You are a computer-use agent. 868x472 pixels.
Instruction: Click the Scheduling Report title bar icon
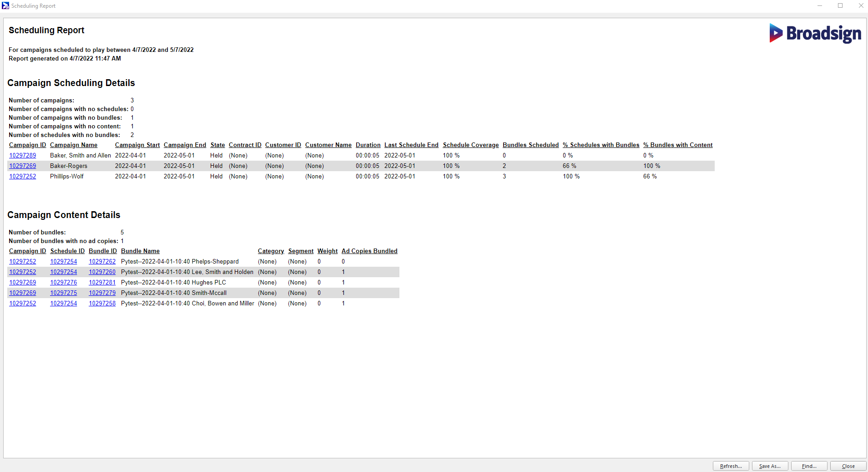(x=5, y=5)
